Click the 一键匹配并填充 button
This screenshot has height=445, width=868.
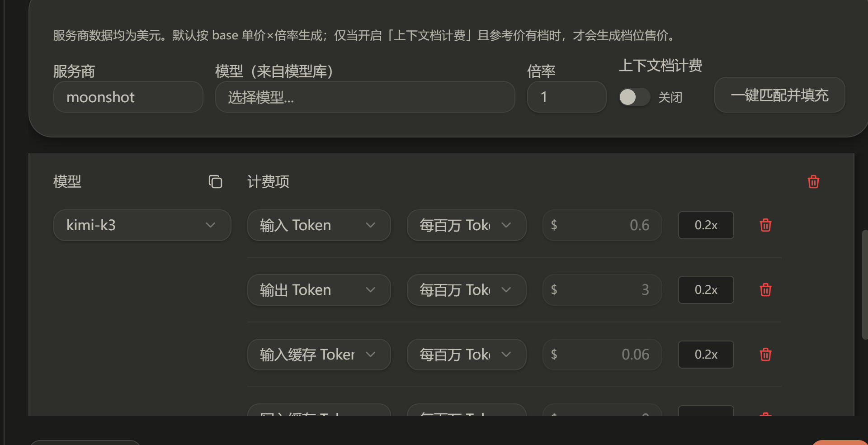[x=779, y=95]
